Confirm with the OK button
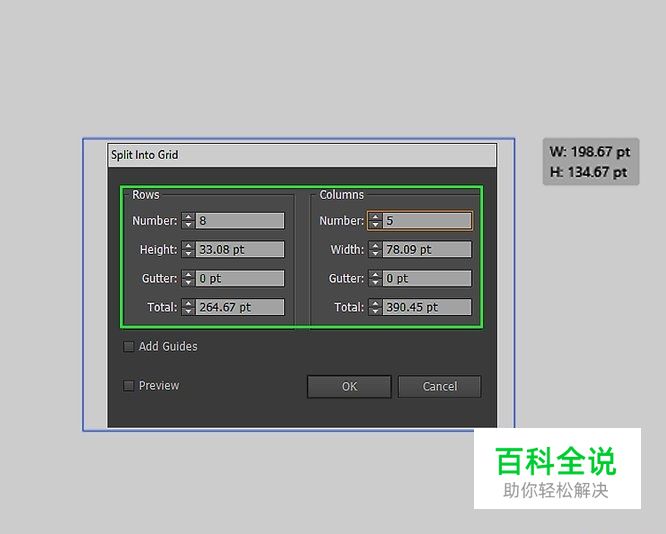 tap(349, 387)
